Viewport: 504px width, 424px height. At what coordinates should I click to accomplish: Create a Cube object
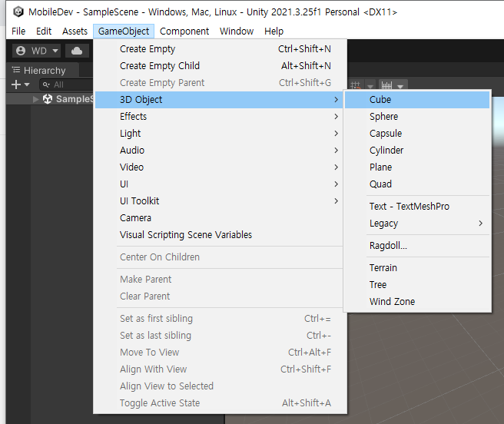point(417,100)
